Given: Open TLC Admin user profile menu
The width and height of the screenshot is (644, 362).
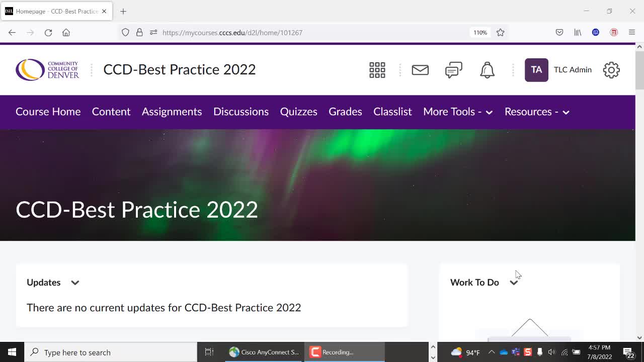Looking at the screenshot, I should (558, 70).
